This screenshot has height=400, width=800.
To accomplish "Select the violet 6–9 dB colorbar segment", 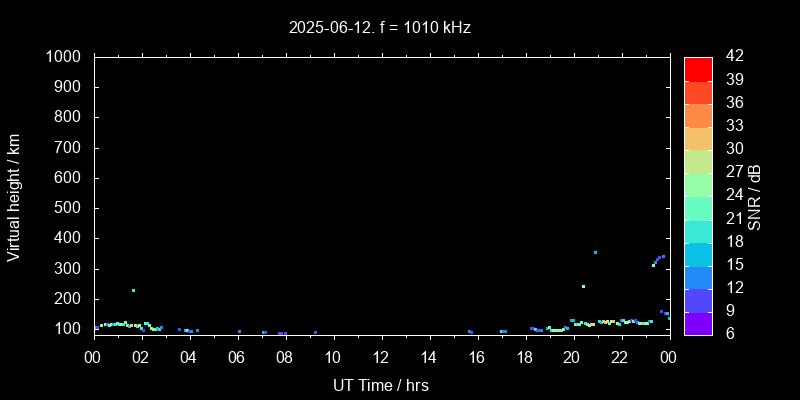I will tap(698, 323).
